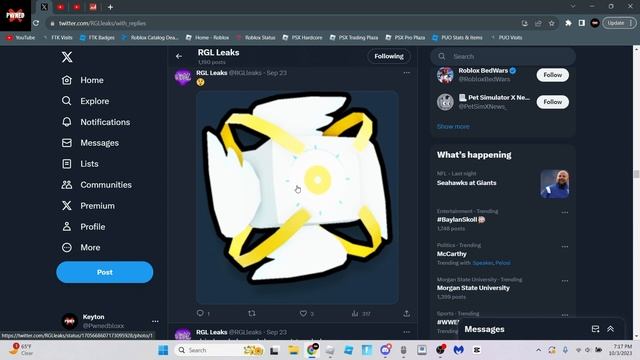Open Notifications in sidebar
This screenshot has width=640, height=360.
click(x=96, y=122)
